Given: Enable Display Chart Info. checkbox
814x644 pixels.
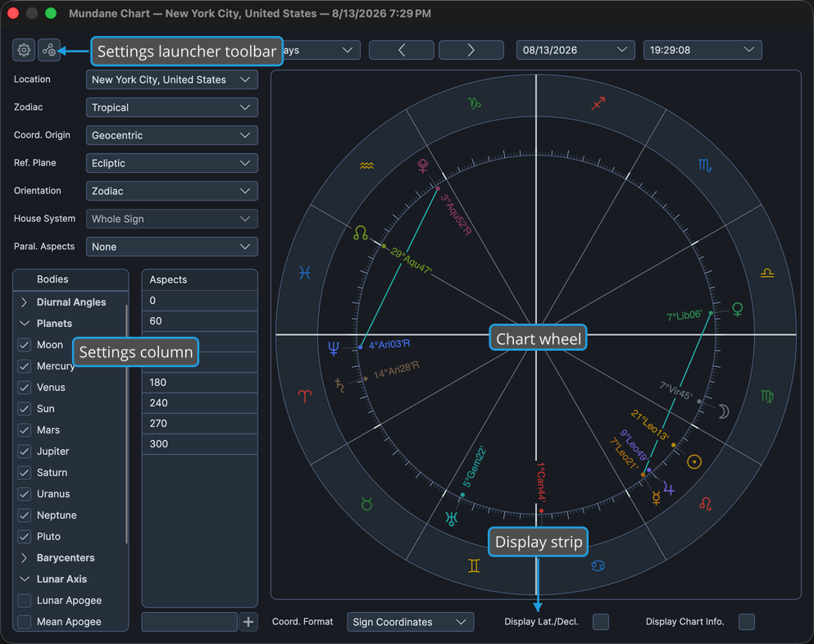Looking at the screenshot, I should click(747, 622).
